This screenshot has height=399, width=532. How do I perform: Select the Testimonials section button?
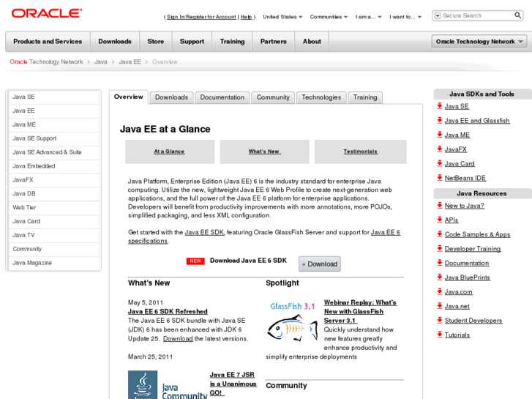[360, 152]
